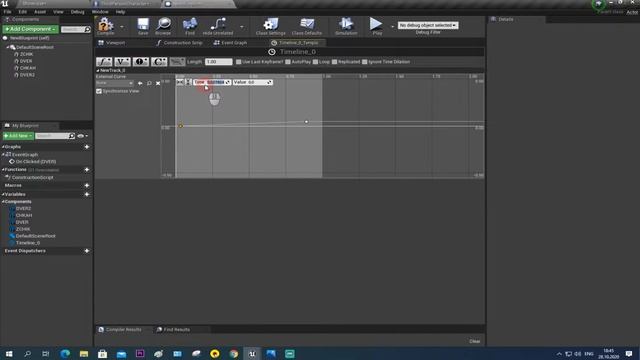Image resolution: width=640 pixels, height=360 pixels.
Task: Start Simulation from the toolbar
Action: click(346, 25)
